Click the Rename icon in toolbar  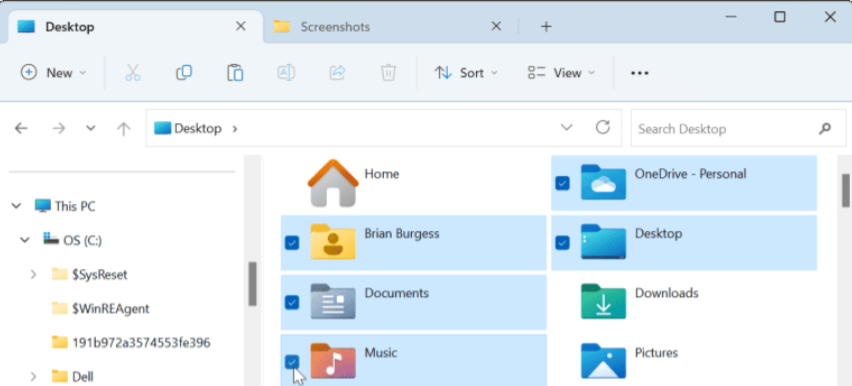point(286,73)
